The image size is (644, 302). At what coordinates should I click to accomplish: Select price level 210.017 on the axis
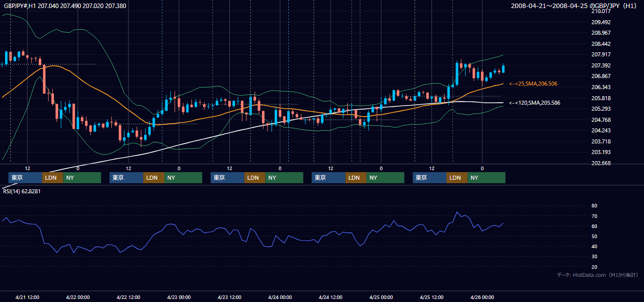601,11
